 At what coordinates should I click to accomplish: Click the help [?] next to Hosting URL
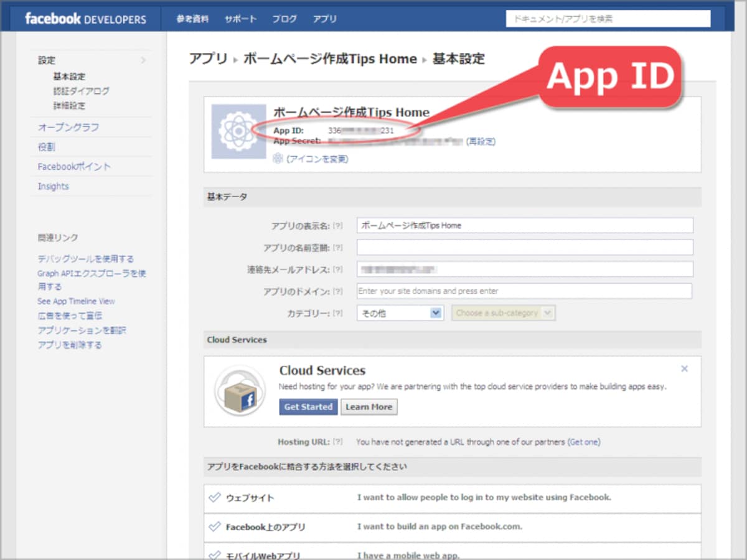(x=338, y=442)
